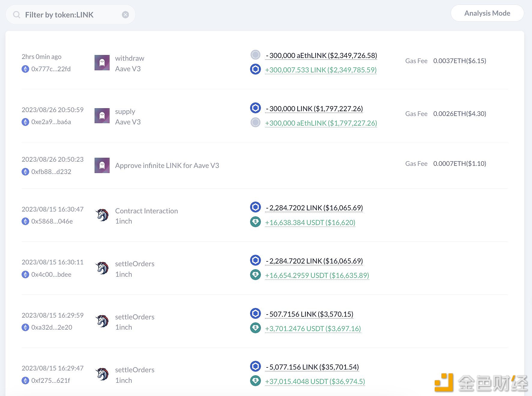Image resolution: width=532 pixels, height=396 pixels.
Task: Click +16,638.384 USDT ($16,620) amount
Action: 310,223
